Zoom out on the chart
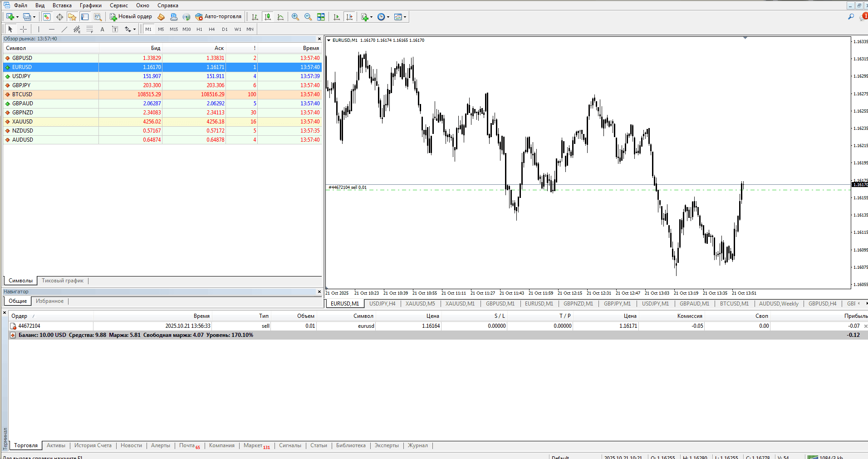This screenshot has height=459, width=868. 308,17
